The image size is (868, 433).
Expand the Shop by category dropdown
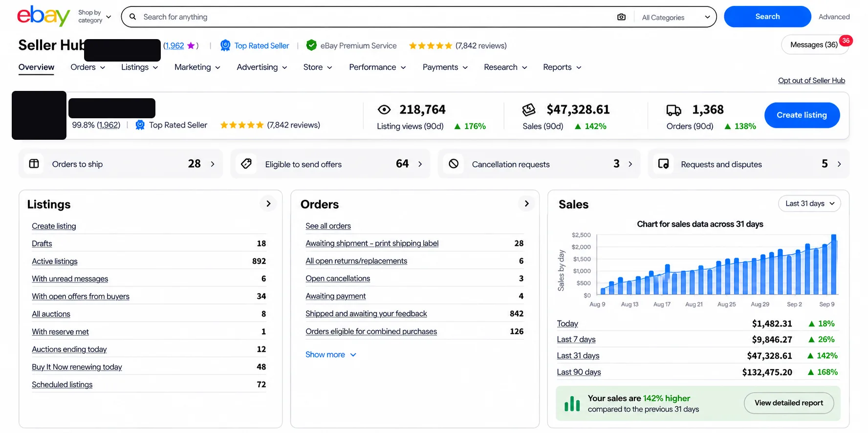click(95, 17)
